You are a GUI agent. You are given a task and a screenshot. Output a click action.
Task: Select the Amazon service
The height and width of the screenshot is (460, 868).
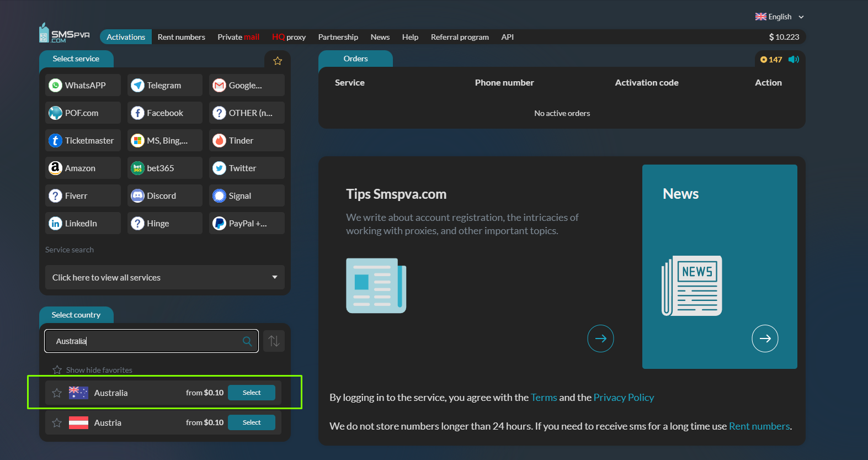pyautogui.click(x=83, y=168)
